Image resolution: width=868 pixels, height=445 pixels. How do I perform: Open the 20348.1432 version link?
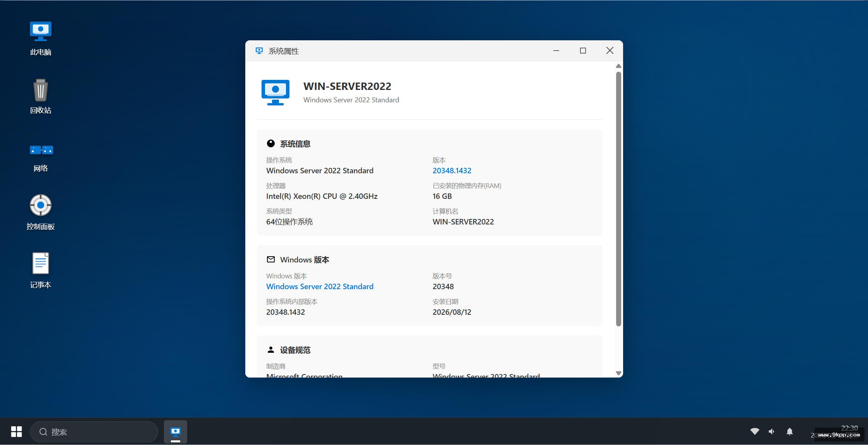(x=452, y=171)
